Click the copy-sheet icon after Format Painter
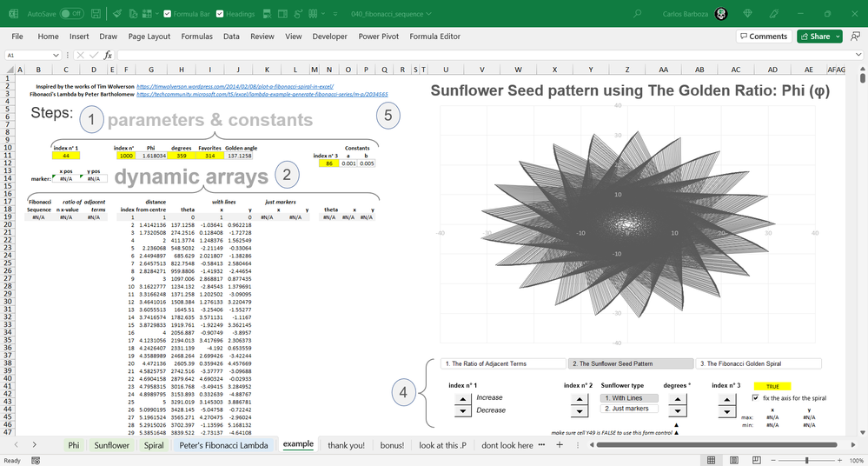Image resolution: width=868 pixels, height=466 pixels. (x=133, y=14)
